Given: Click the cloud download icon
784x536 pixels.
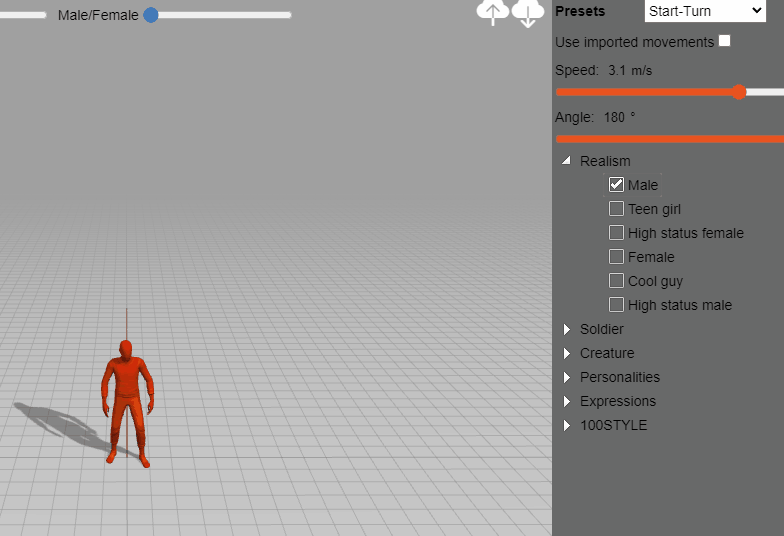Looking at the screenshot, I should click(x=528, y=13).
